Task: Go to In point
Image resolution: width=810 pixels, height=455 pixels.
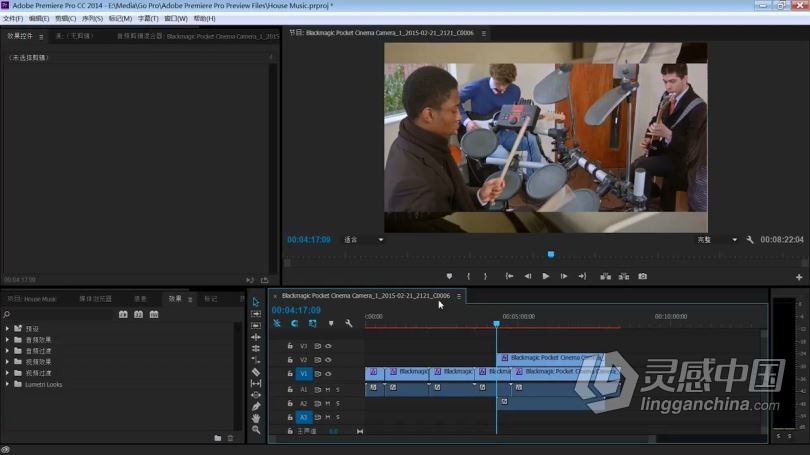Action: pos(509,277)
